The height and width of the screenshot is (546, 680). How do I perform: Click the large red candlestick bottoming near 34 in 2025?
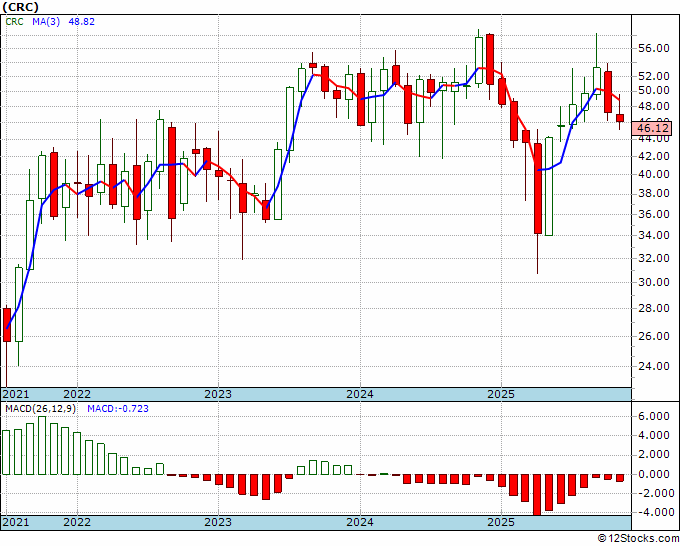538,188
